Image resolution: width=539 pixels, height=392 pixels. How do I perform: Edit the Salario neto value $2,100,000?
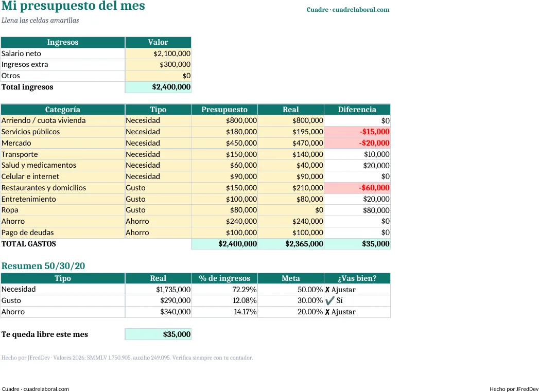[x=158, y=54]
